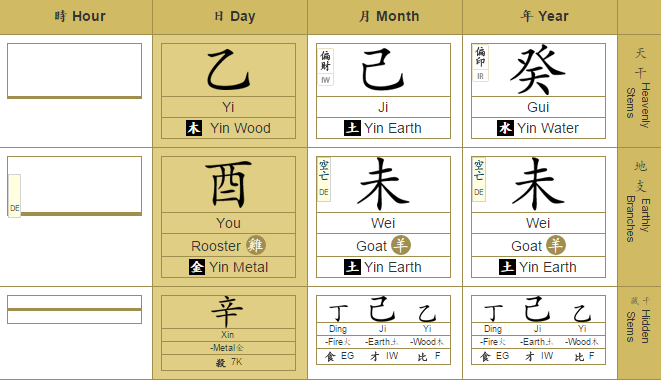Image resolution: width=661 pixels, height=382 pixels.
Task: Click the 乙 Yi hidden stem under Year
Action: point(582,314)
